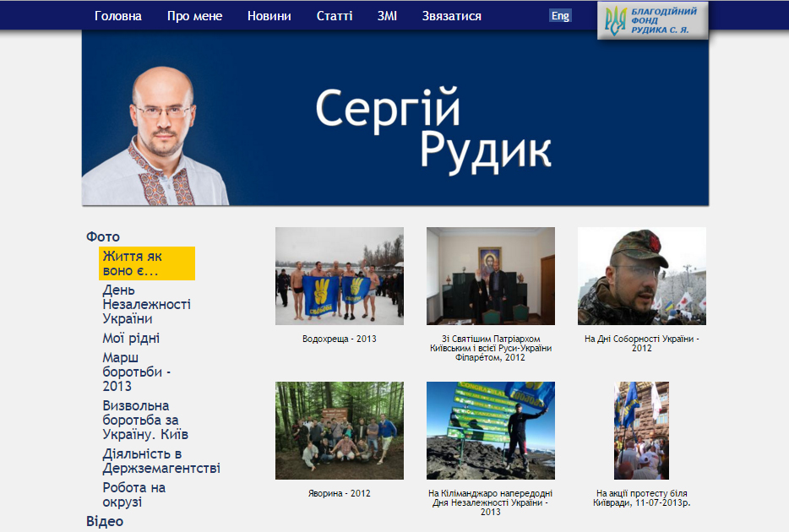This screenshot has width=789, height=532.
Task: Open the Головна menu item
Action: pyautogui.click(x=118, y=16)
